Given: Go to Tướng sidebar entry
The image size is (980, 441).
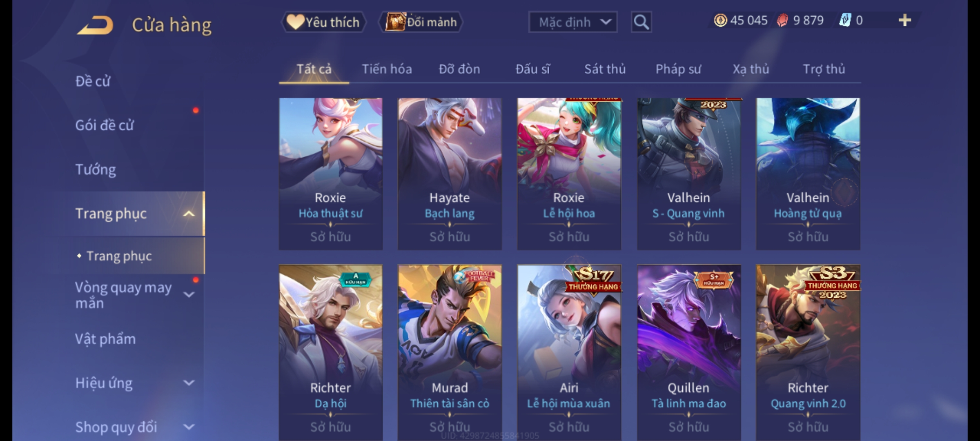Looking at the screenshot, I should tap(96, 169).
